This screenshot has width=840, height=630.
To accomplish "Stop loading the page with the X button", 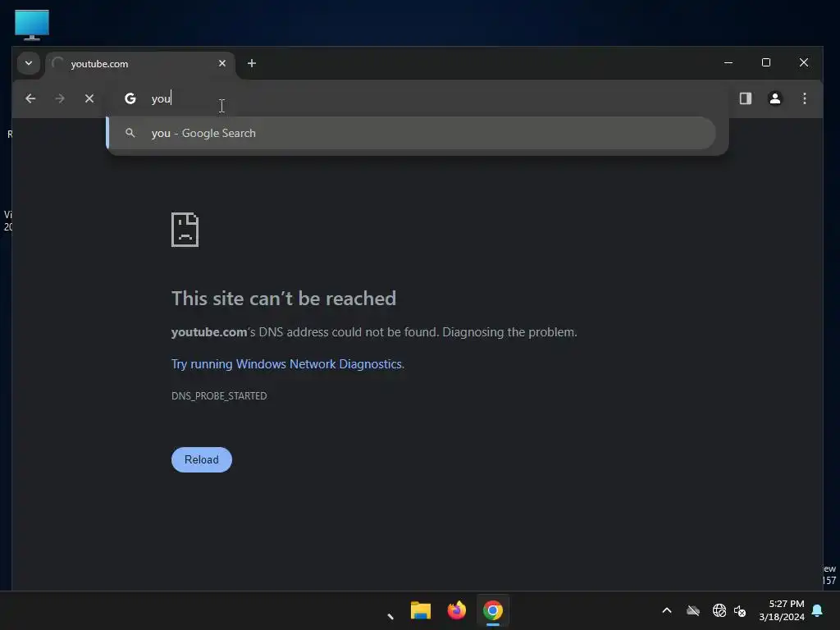I will click(x=89, y=98).
